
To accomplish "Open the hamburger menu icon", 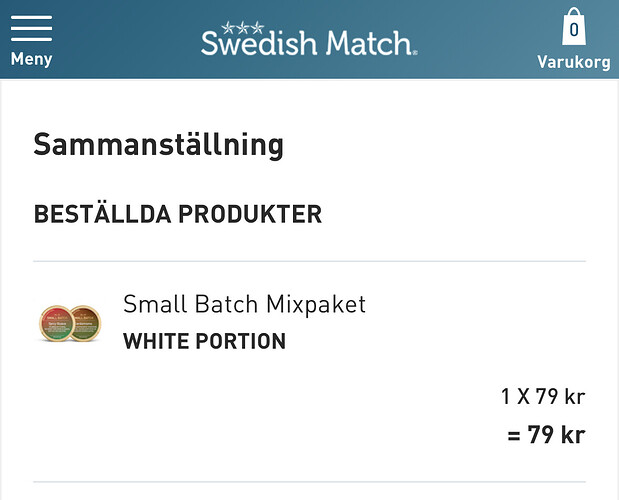I will (x=31, y=27).
